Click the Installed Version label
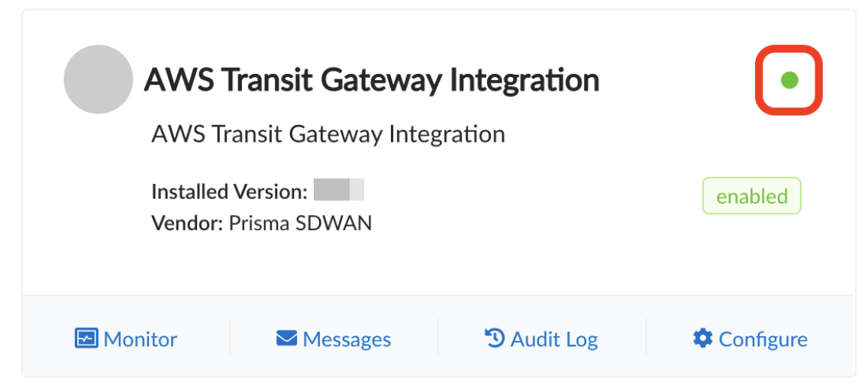The width and height of the screenshot is (868, 392). tap(229, 191)
